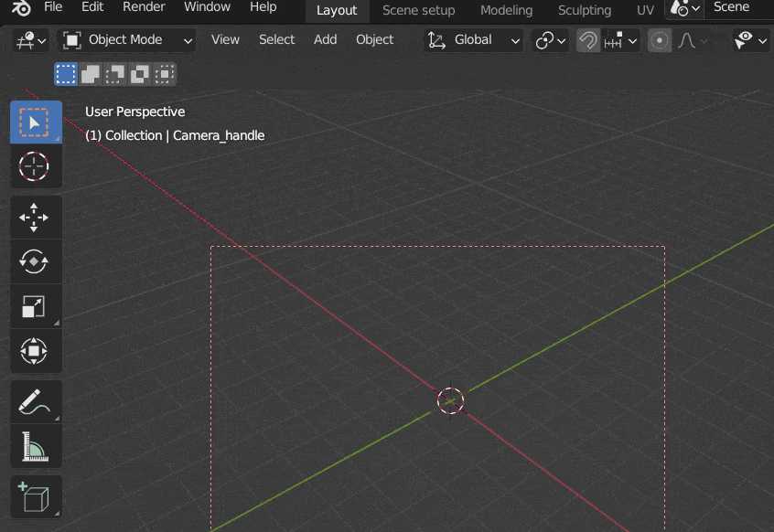Toggle snapping with the magnet icon
The width and height of the screenshot is (774, 532).
(586, 40)
